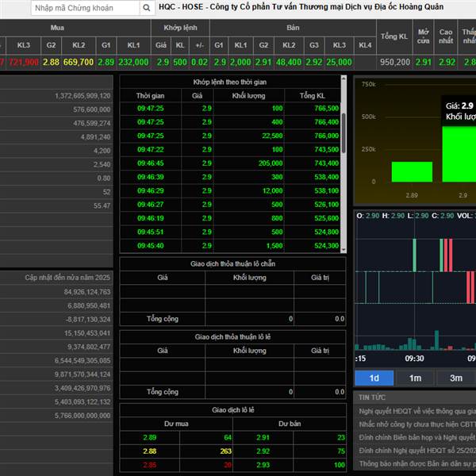
Task: Click the matched orders scrollbar up arrow
Action: 344,79
